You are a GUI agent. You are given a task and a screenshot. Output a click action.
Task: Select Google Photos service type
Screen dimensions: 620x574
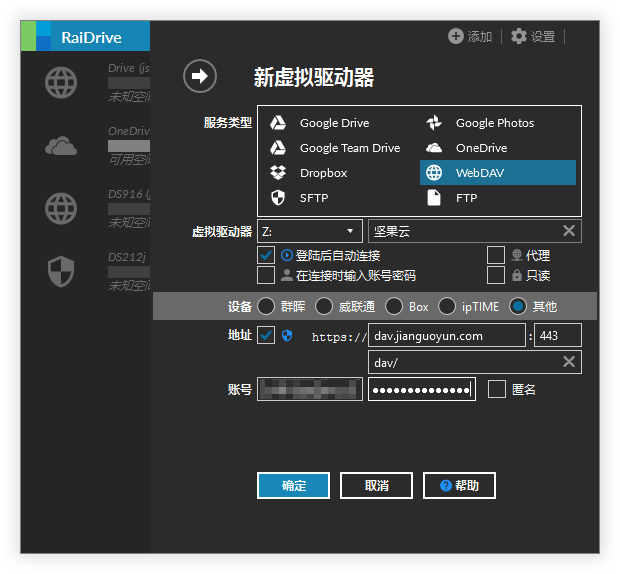497,123
